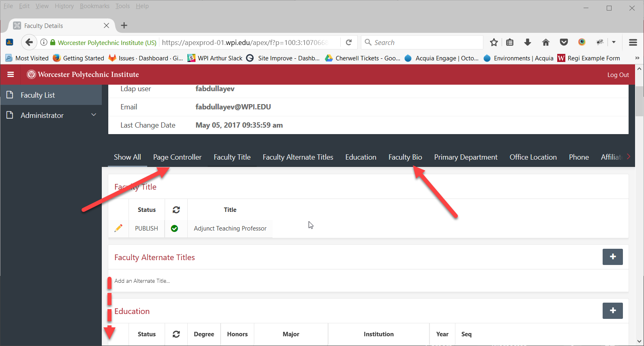Click the bookmark star icon in toolbar
Screen dimensions: 644x346
click(494, 43)
